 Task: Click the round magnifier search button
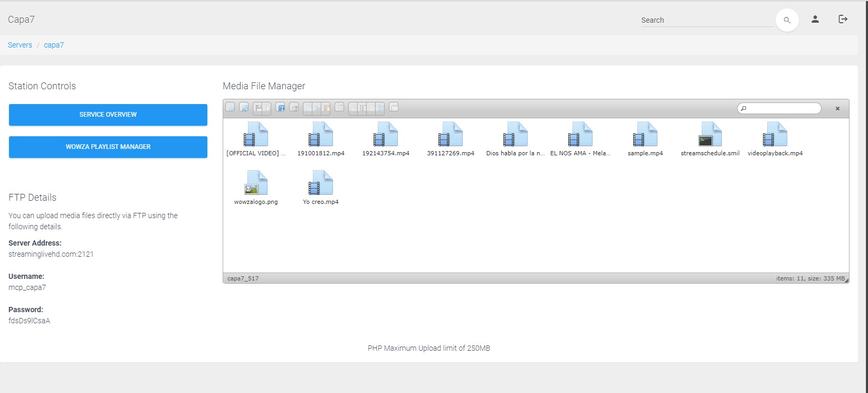click(787, 20)
